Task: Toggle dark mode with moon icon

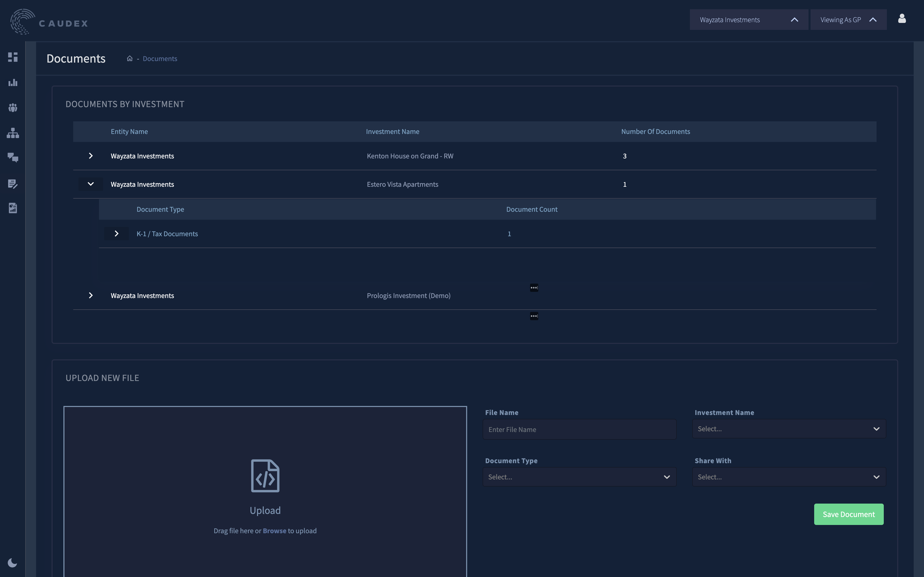Action: pos(12,563)
